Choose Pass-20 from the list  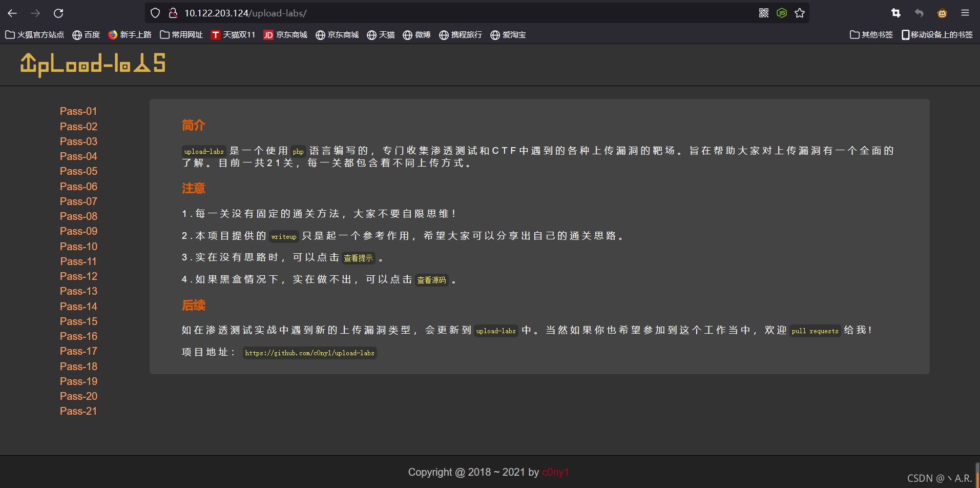tap(78, 396)
